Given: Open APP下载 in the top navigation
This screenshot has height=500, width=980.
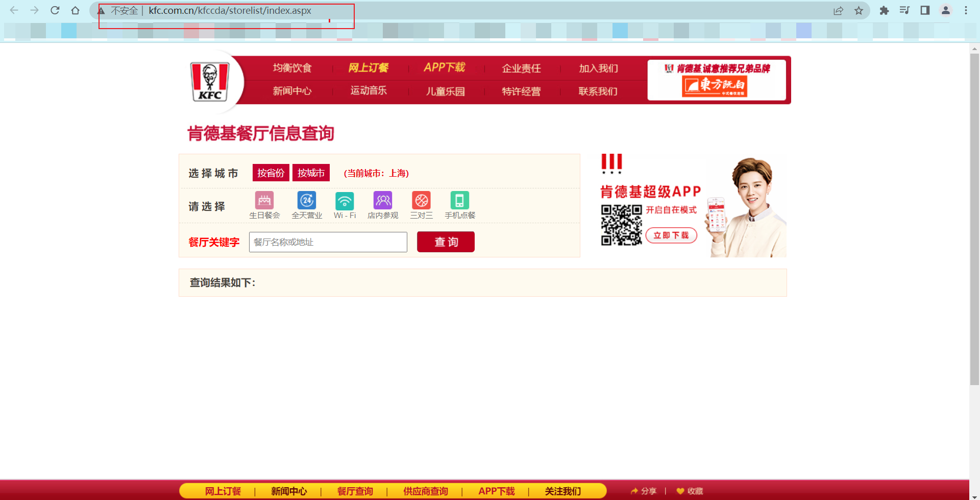Looking at the screenshot, I should 445,67.
